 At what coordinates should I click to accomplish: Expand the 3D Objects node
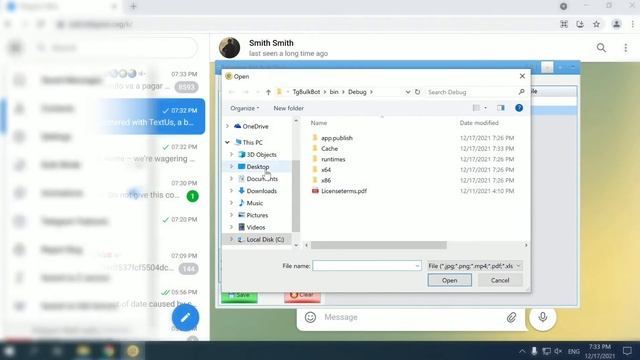[x=231, y=155]
